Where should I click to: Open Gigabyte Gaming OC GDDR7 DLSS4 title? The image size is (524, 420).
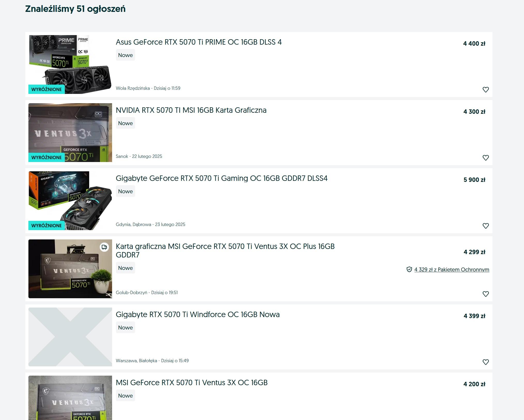click(221, 178)
